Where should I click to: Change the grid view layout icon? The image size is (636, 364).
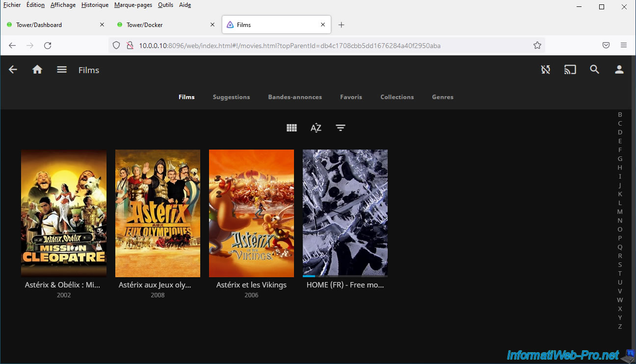pyautogui.click(x=291, y=128)
